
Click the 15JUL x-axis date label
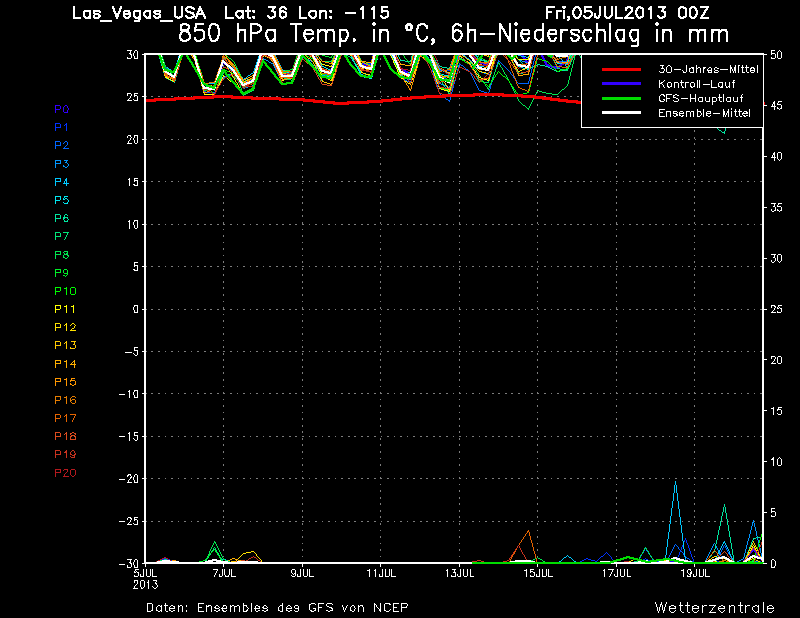(x=538, y=573)
